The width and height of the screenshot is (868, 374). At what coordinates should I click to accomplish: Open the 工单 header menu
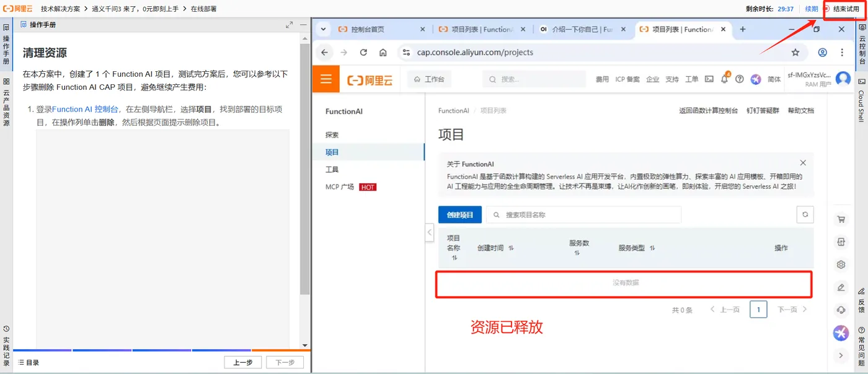(x=692, y=79)
